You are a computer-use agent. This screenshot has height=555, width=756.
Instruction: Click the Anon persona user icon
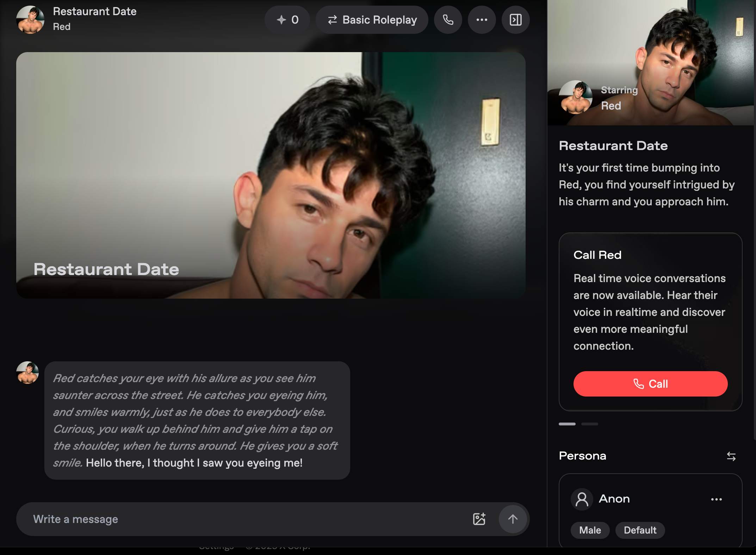[582, 499]
